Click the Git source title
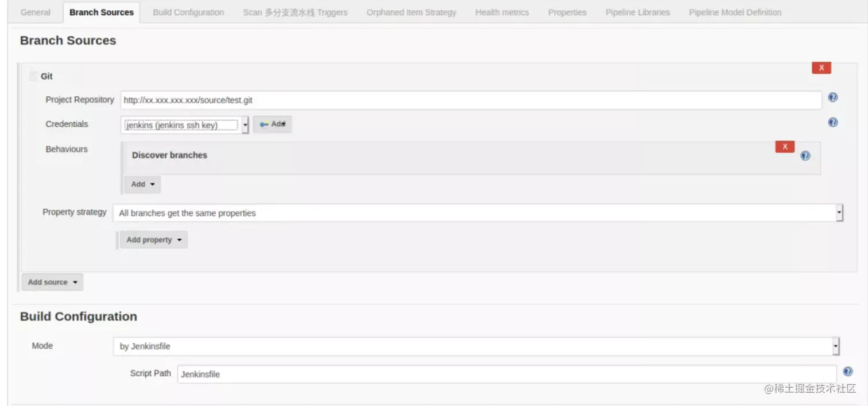868x406 pixels. (x=46, y=76)
